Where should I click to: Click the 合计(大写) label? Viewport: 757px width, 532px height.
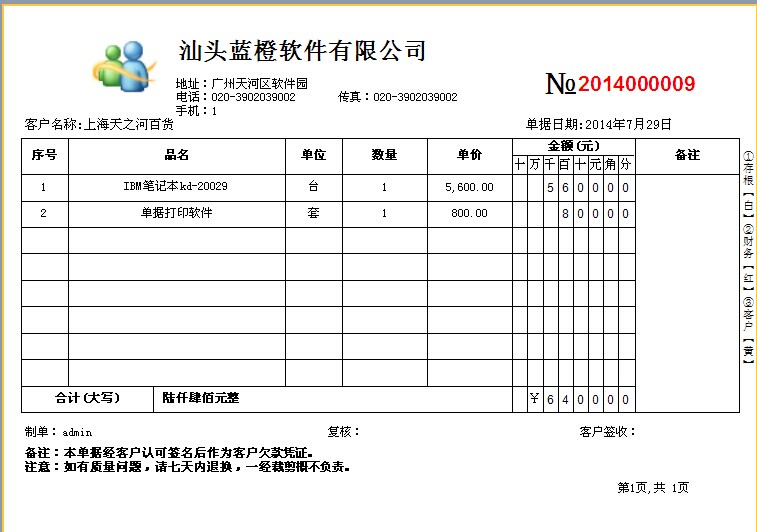87,398
